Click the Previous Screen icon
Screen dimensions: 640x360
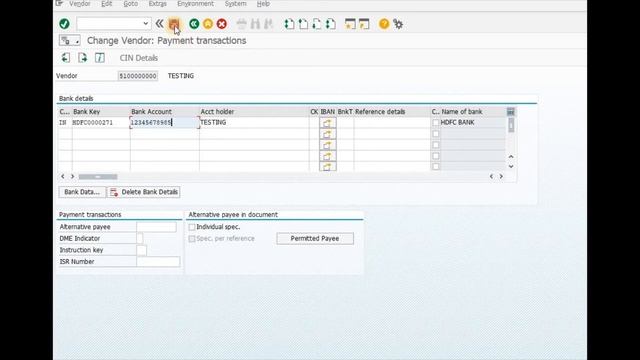point(65,58)
